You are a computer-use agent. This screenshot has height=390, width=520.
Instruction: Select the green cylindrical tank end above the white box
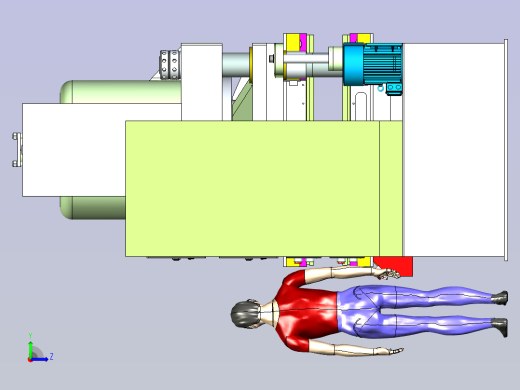[x=120, y=92]
